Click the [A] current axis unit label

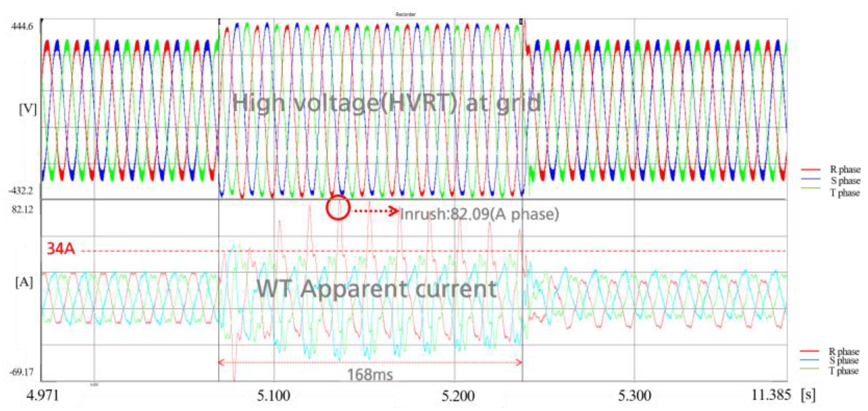click(x=24, y=282)
